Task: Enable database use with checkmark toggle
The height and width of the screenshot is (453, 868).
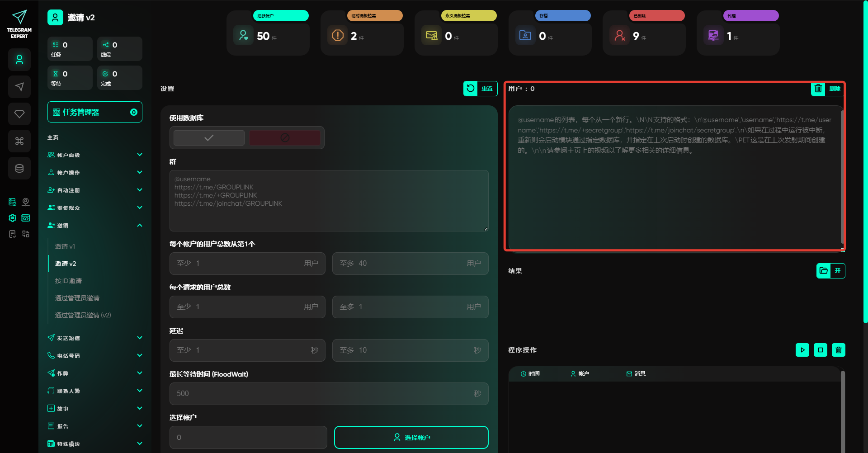Action: (209, 138)
